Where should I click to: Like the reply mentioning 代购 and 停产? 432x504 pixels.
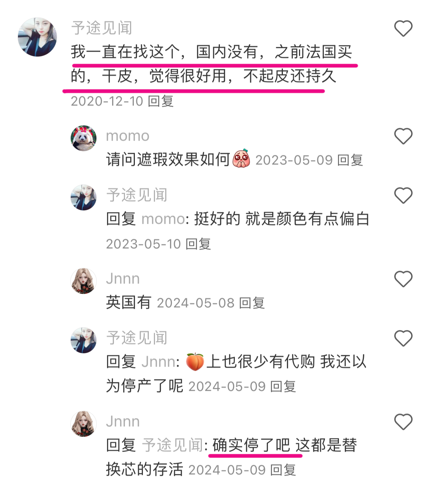tap(403, 338)
